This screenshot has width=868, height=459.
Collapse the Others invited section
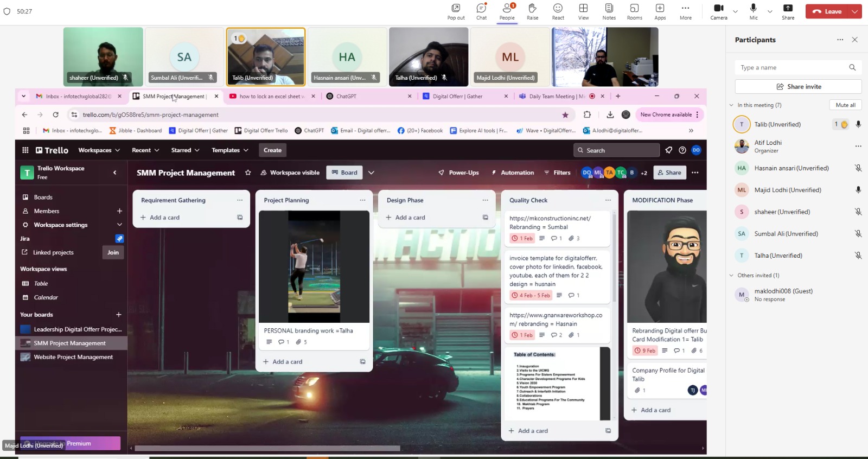(x=731, y=276)
